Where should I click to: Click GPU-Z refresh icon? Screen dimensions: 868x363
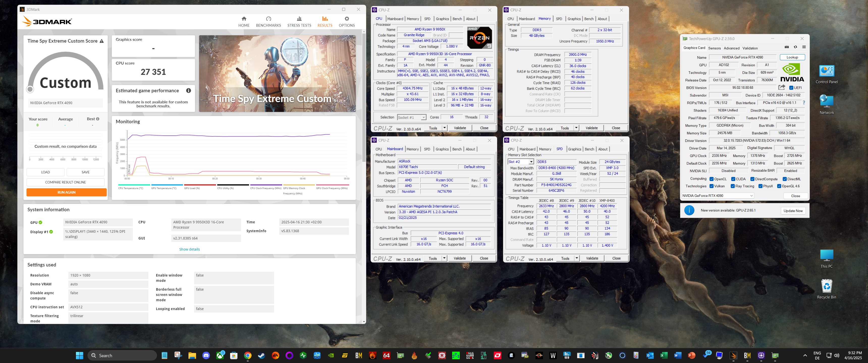pos(796,47)
